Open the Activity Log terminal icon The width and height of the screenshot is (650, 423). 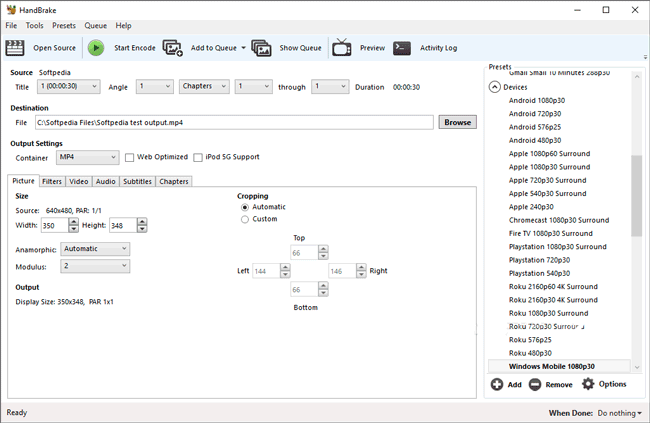point(402,47)
